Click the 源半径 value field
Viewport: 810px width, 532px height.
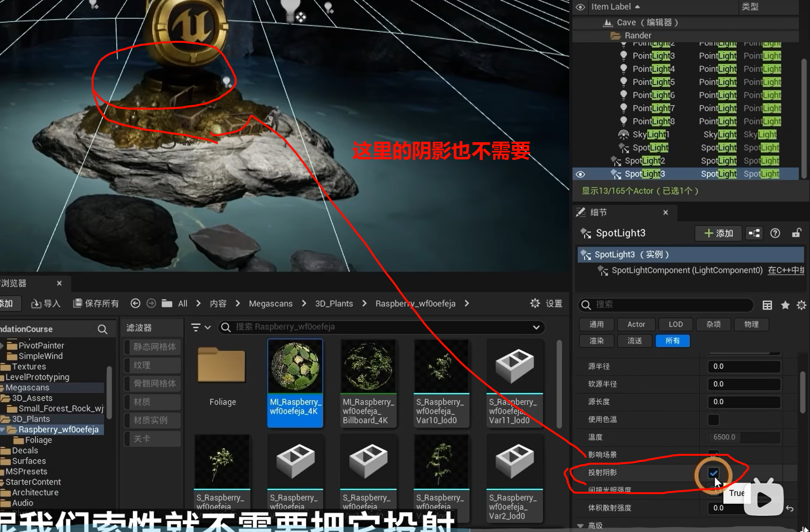[x=744, y=366]
